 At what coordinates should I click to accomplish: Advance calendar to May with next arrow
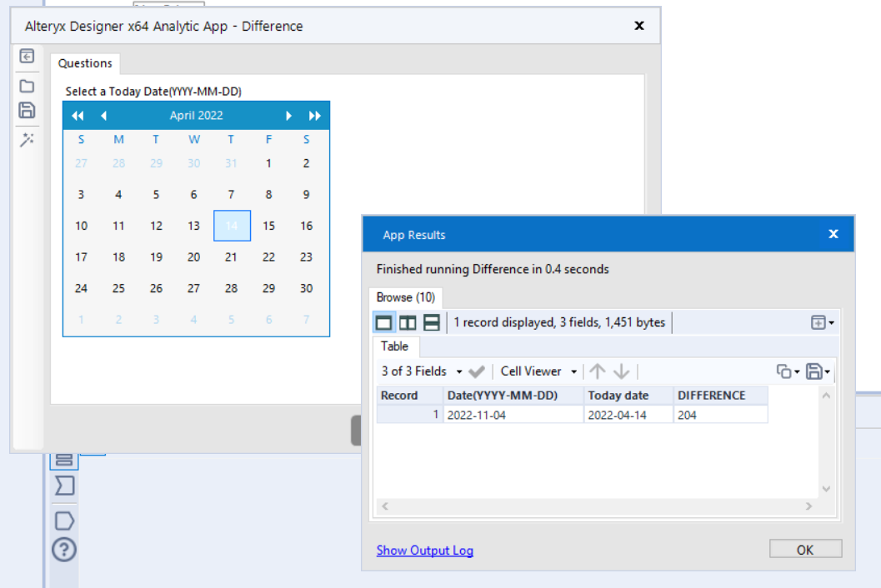point(288,116)
